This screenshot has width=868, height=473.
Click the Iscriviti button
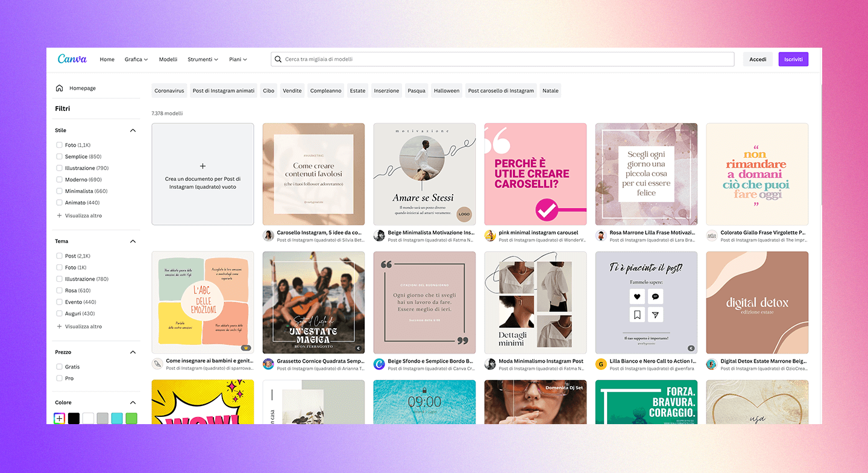point(793,59)
